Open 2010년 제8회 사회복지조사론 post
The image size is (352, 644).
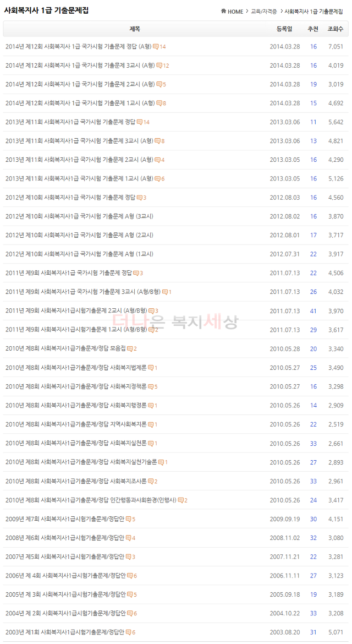point(76,481)
